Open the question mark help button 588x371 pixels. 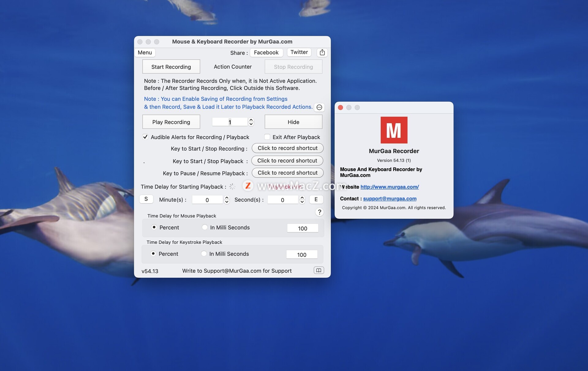coord(319,212)
